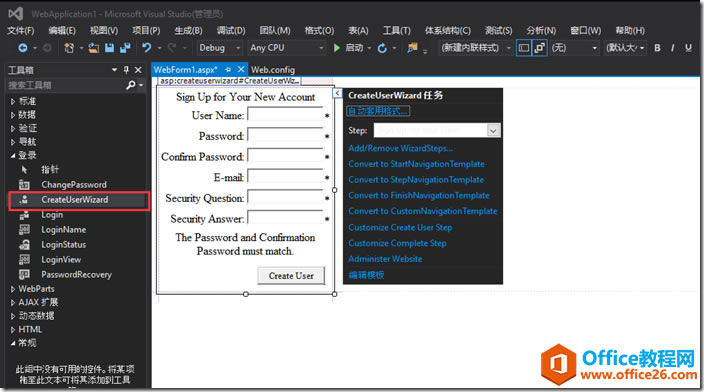Click the new project toolbar icon
Image resolution: width=704 pixels, height=392 pixels.
69,48
